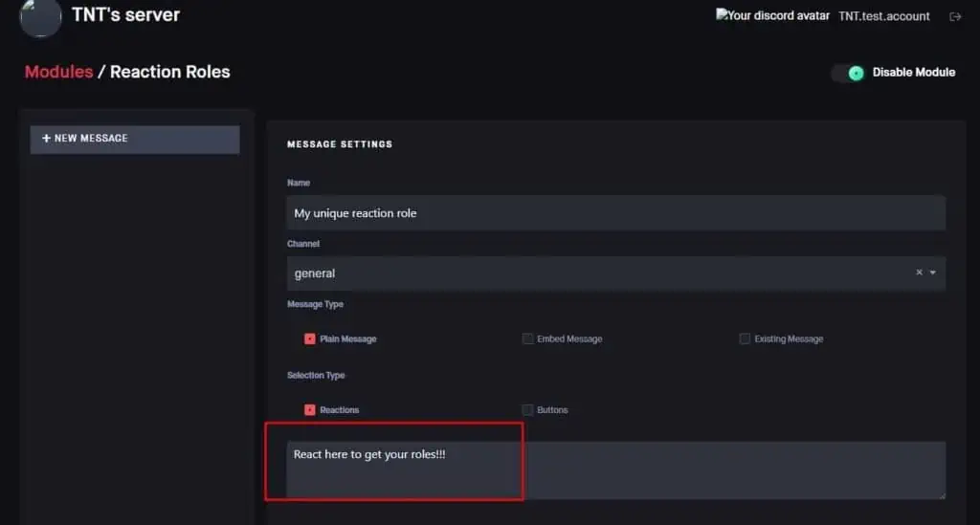
Task: Open the TNT.test.account username
Action: click(x=883, y=16)
